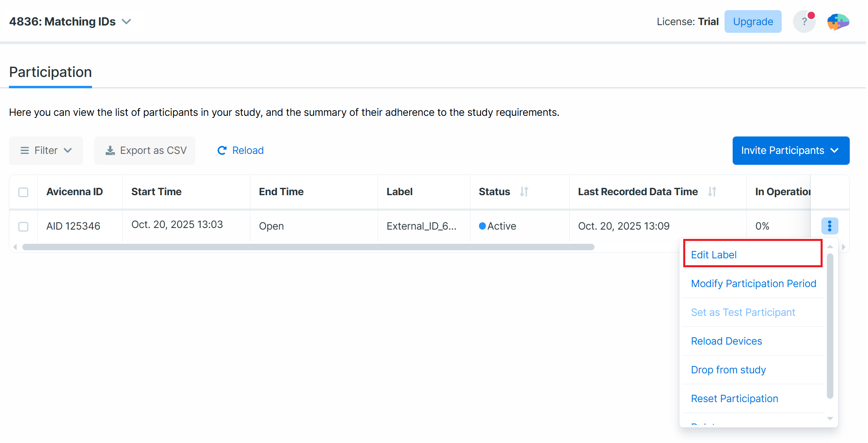868x443 pixels.
Task: Toggle the select-all header checkbox
Action: point(24,192)
